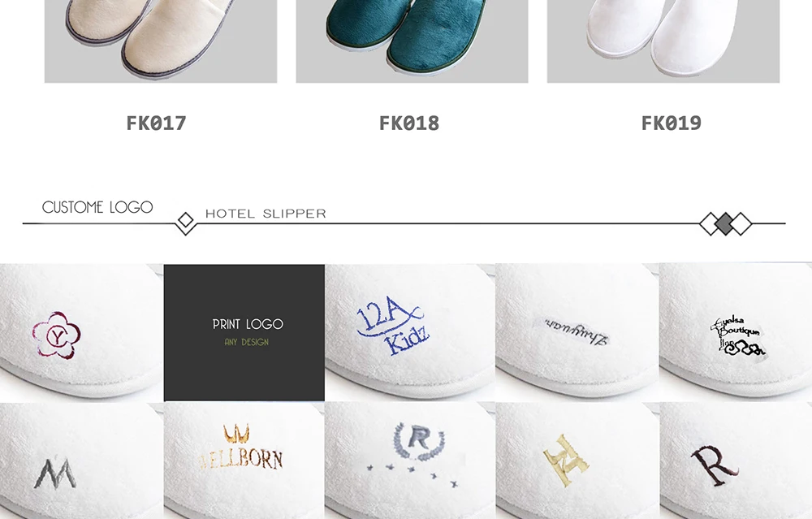This screenshot has width=812, height=519.
Task: Click the FK018 teal slipper image
Action: point(412,41)
